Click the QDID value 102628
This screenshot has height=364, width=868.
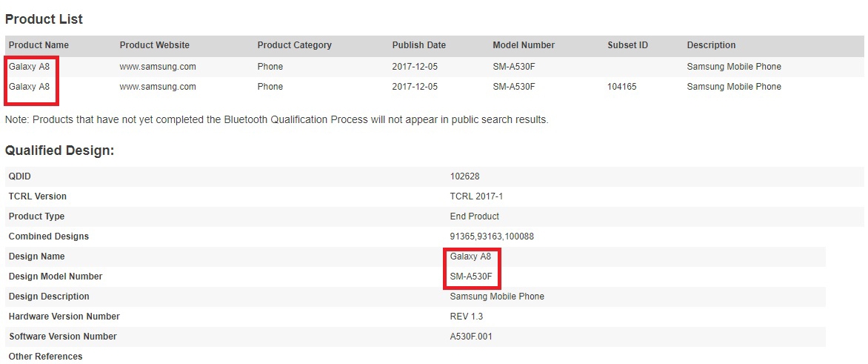(465, 176)
